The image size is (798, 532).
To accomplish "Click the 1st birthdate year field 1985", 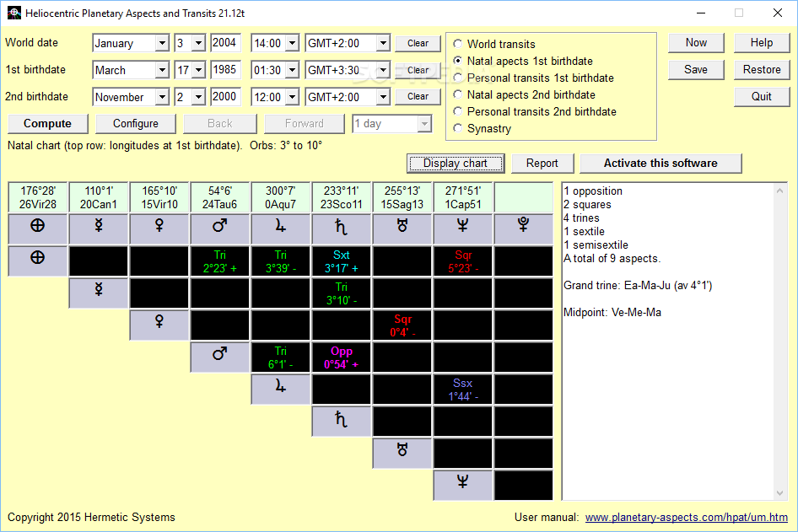I will click(225, 70).
